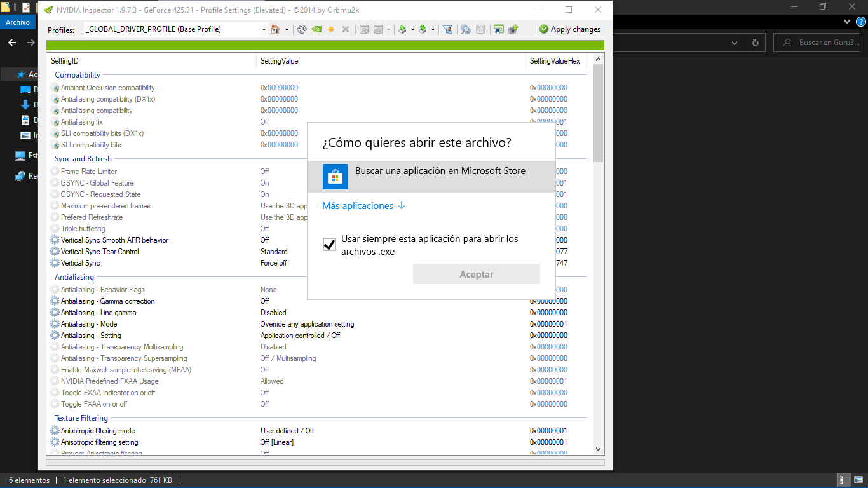Click 'Application-controlled / Off' value

[300, 335]
